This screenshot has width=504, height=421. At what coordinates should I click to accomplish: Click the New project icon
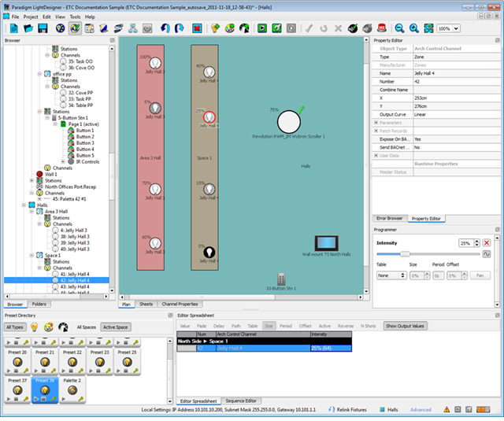tap(14, 28)
